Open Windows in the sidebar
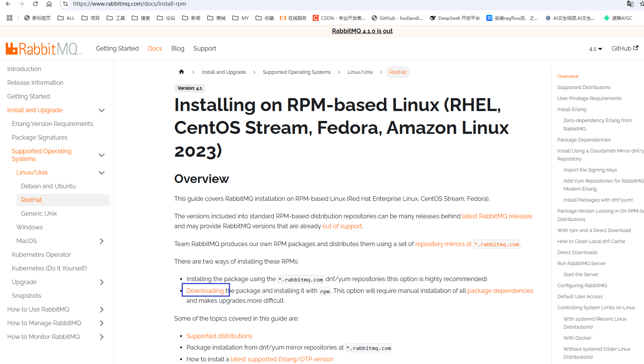The height and width of the screenshot is (364, 644). (x=29, y=227)
